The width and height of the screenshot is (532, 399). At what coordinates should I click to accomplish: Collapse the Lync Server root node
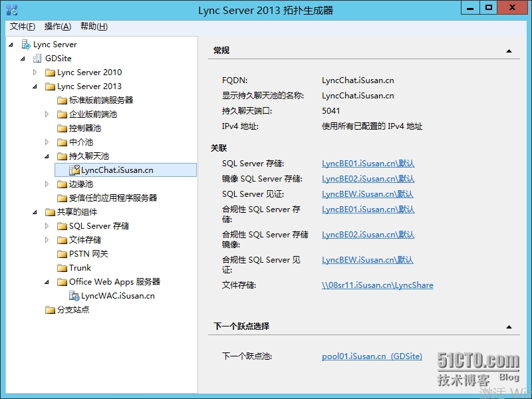[x=11, y=45]
